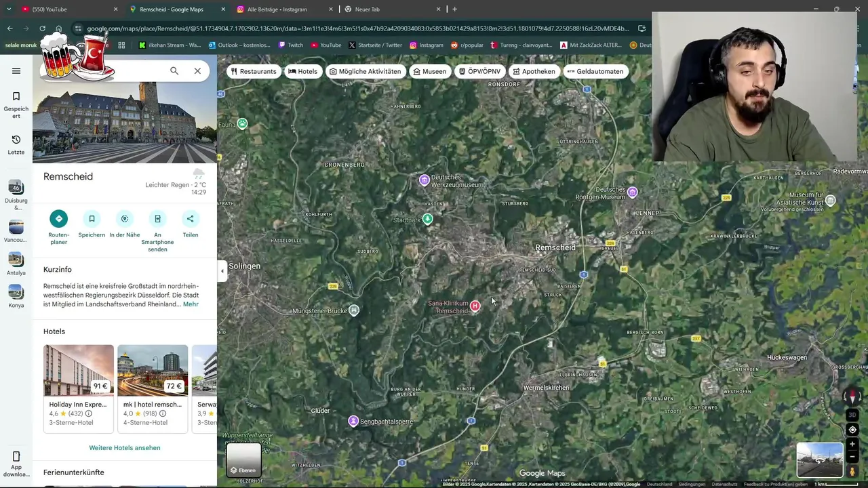Switch to the YouTube browser tab

[68, 9]
